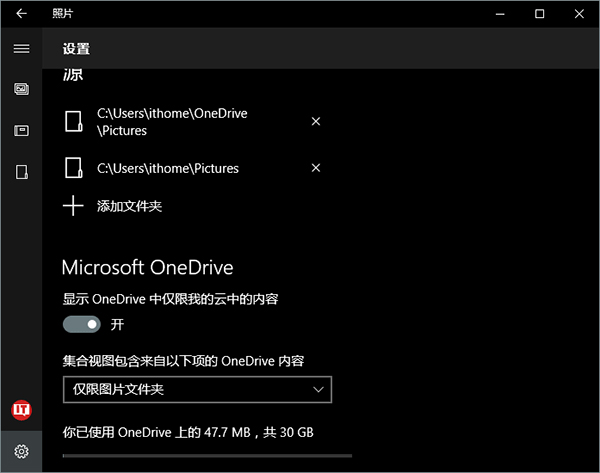Screen dimensions: 600x473
Task: Click the red IT account avatar
Action: coord(21,410)
